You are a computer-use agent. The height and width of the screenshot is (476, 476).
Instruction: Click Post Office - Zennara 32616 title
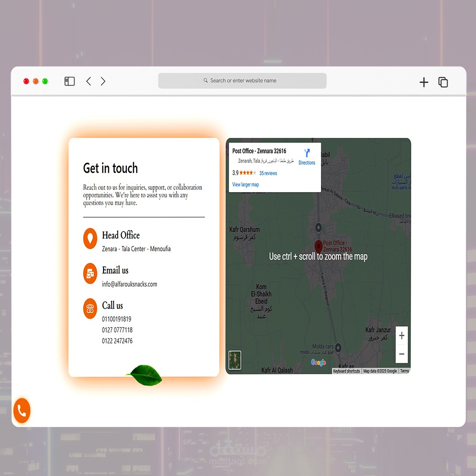[x=259, y=151]
